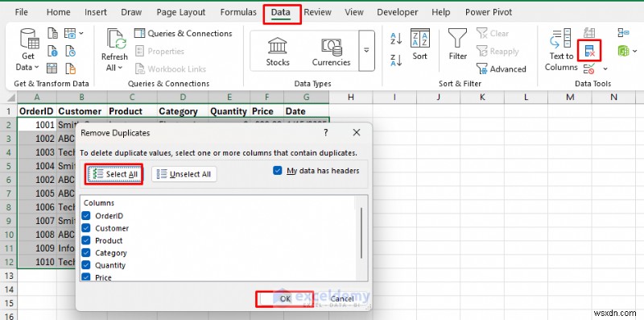
Task: Click the Data Model green icon
Action: pyautogui.click(x=623, y=51)
